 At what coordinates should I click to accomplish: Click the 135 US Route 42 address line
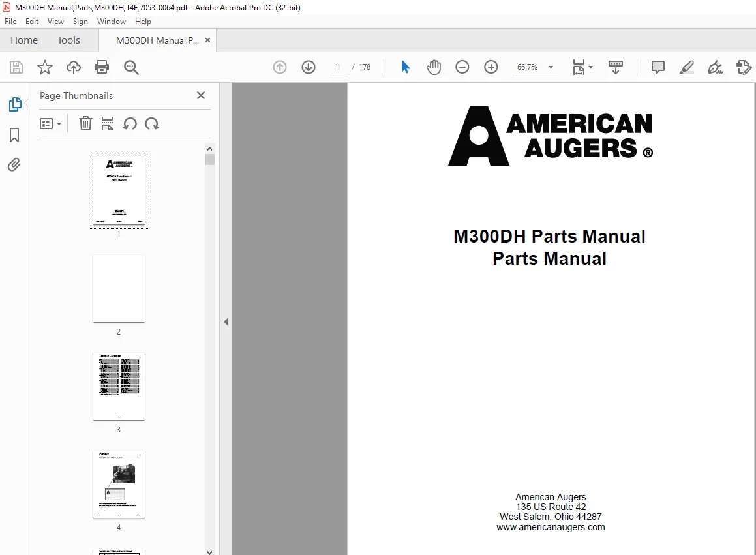[x=551, y=507]
